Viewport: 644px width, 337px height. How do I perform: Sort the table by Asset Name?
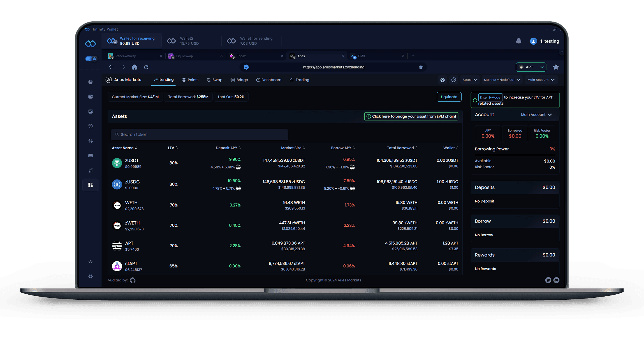(x=124, y=148)
